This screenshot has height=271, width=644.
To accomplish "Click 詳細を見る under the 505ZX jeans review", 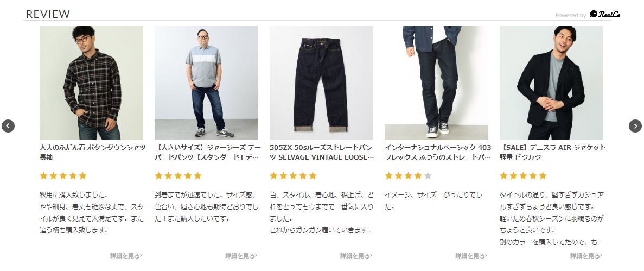I will coord(356,256).
